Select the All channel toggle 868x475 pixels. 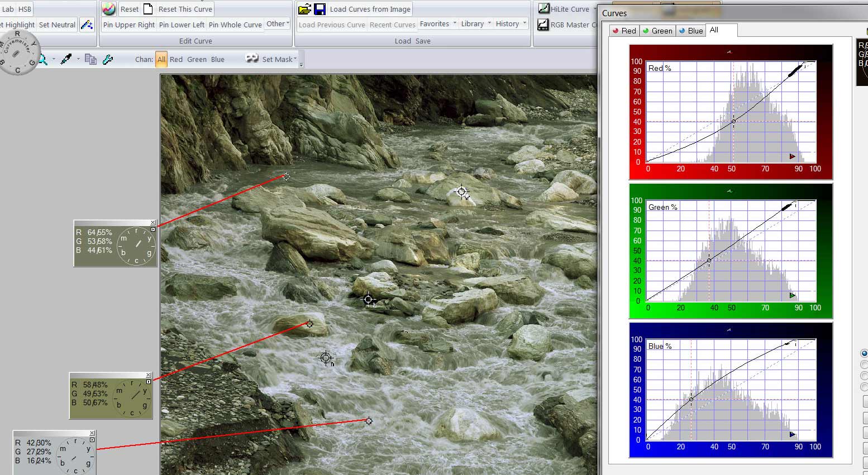161,59
